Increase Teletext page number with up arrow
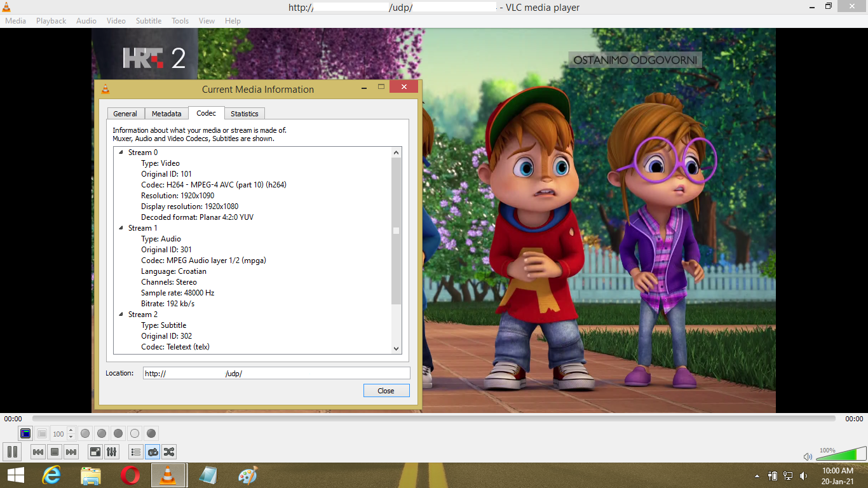This screenshot has width=868, height=488. coord(71,430)
